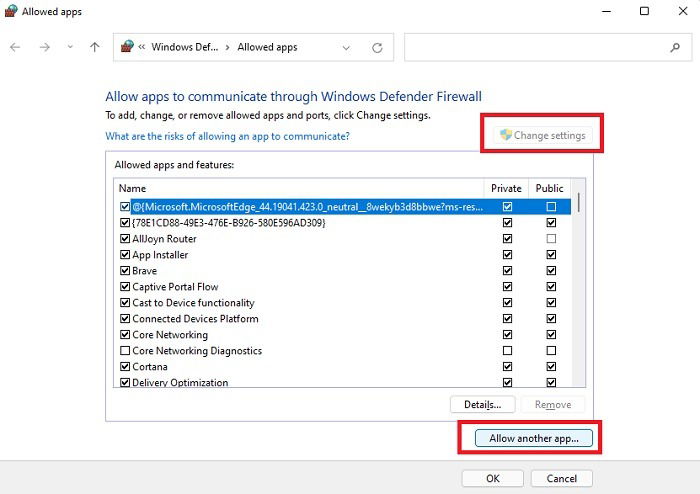The height and width of the screenshot is (494, 700).
Task: Uncheck the AllJoyn Router enable checkbox
Action: point(125,239)
